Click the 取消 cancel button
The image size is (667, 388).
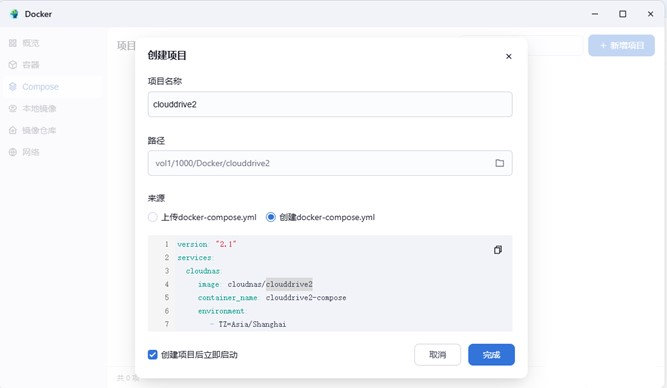tap(437, 355)
